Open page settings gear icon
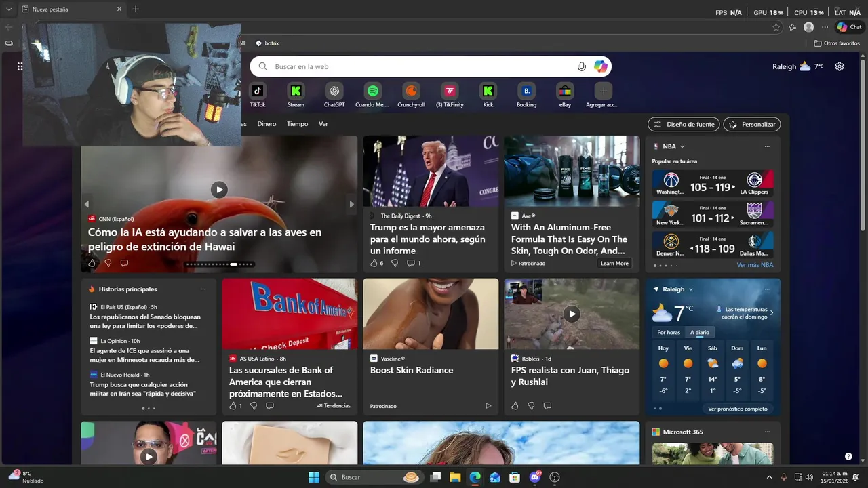868x488 pixels. coord(840,66)
